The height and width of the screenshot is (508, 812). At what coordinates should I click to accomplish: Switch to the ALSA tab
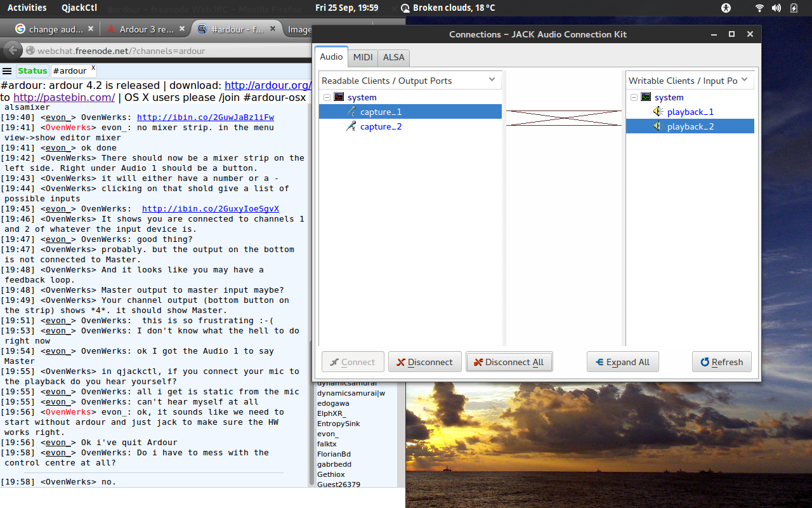(x=394, y=57)
